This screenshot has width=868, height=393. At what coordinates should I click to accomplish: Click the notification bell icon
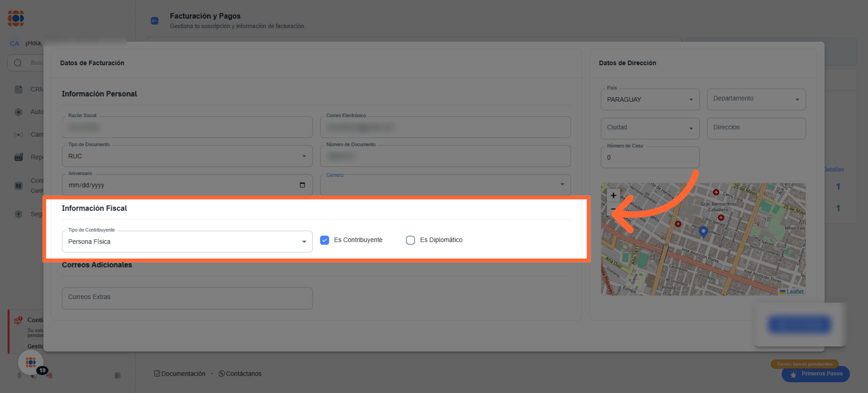20,376
